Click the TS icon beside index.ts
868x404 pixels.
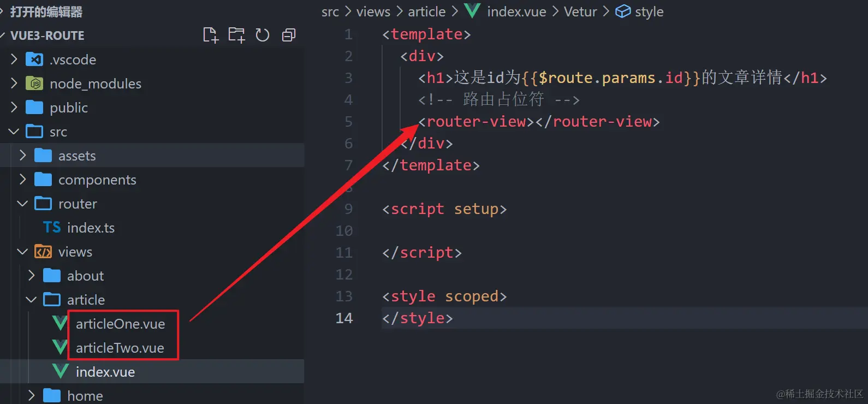click(52, 227)
